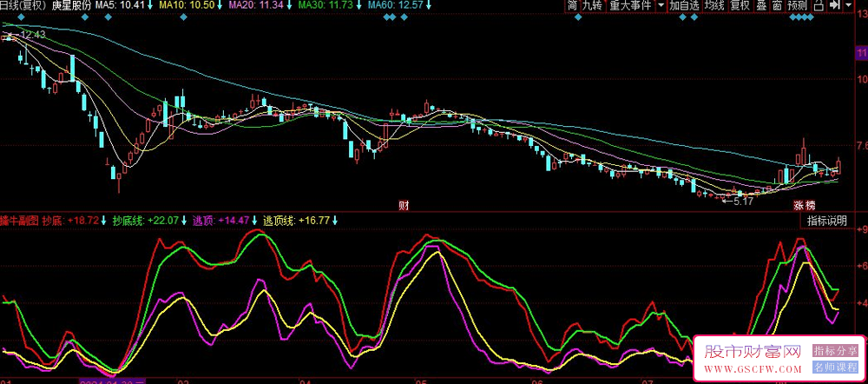The image size is (868, 384).
Task: Click the 12.43 high price label
Action: pos(33,35)
